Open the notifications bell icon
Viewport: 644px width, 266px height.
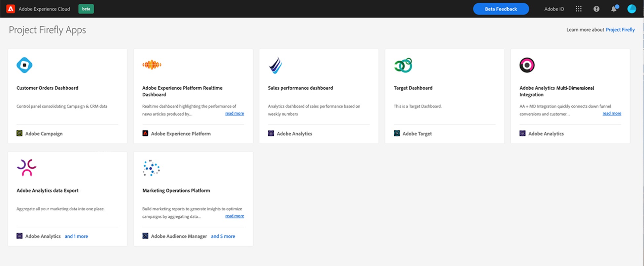click(614, 9)
